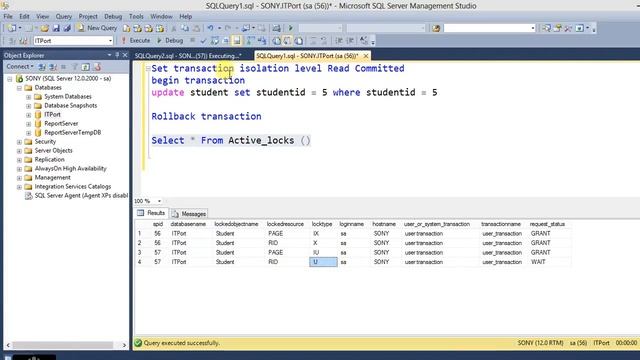Click the pin icon on Object Explorer panel
The height and width of the screenshot is (360, 640).
117,55
